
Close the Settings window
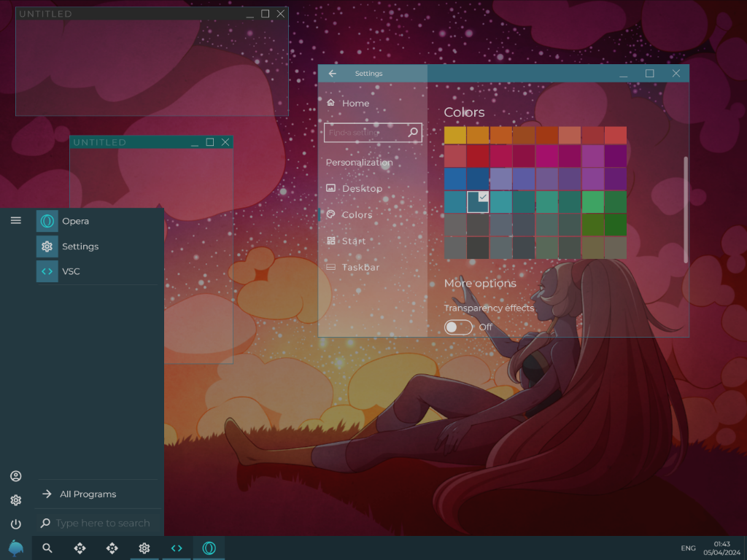tap(676, 74)
